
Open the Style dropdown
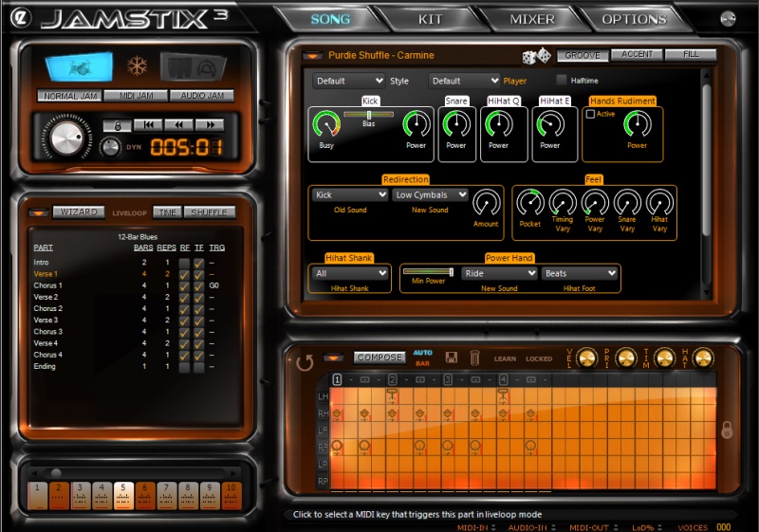[x=349, y=82]
